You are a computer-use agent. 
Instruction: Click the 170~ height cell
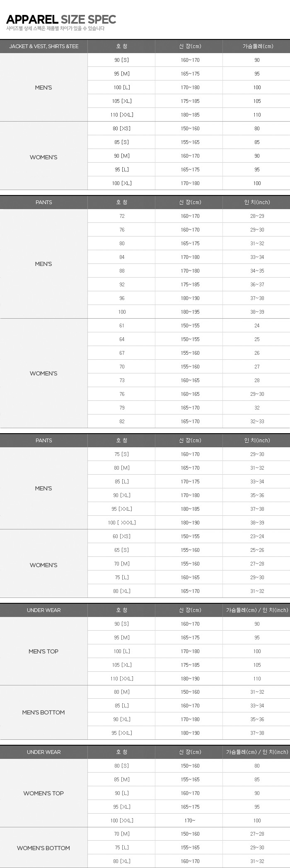point(190,821)
